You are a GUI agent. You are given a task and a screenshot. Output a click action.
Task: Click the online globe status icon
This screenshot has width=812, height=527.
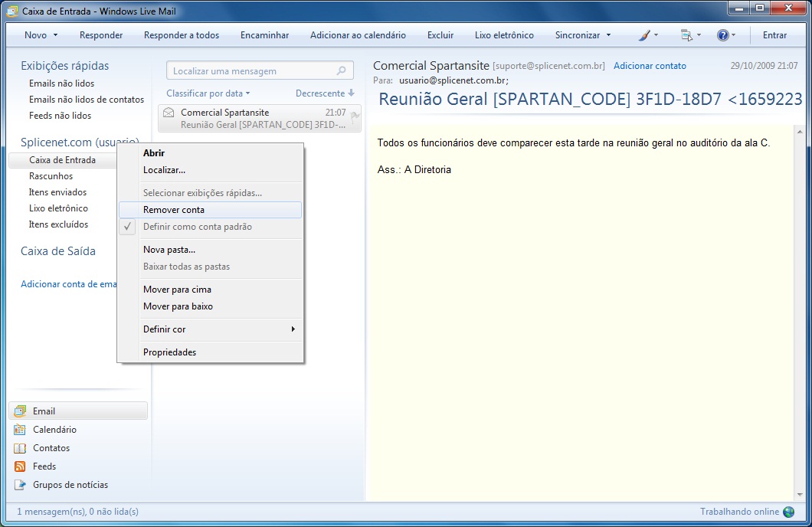[x=789, y=512]
